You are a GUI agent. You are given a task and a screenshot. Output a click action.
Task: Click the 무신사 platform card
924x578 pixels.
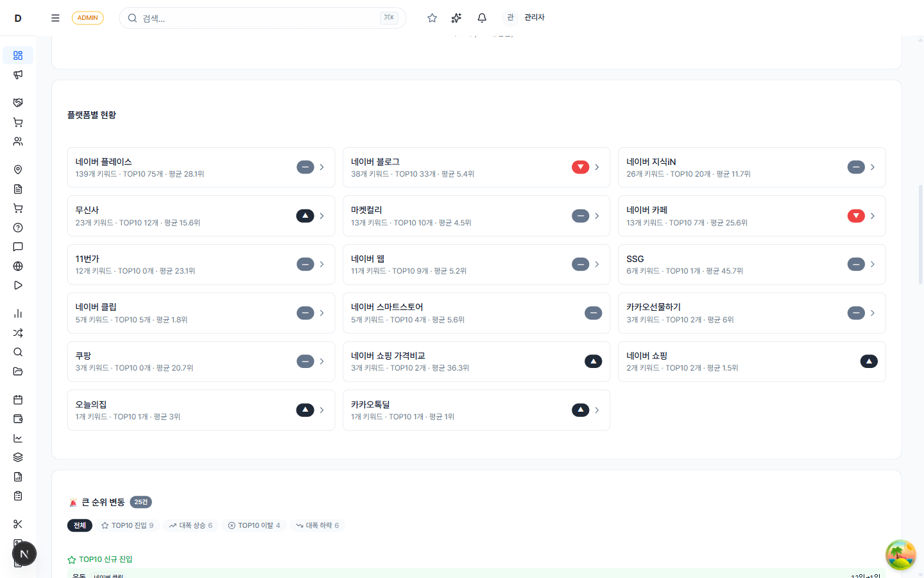tap(180, 216)
